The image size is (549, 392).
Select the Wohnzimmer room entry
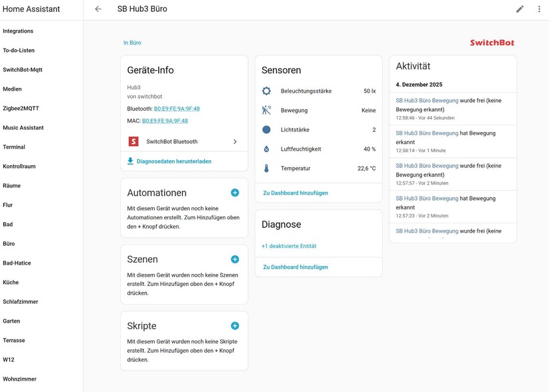pyautogui.click(x=20, y=379)
